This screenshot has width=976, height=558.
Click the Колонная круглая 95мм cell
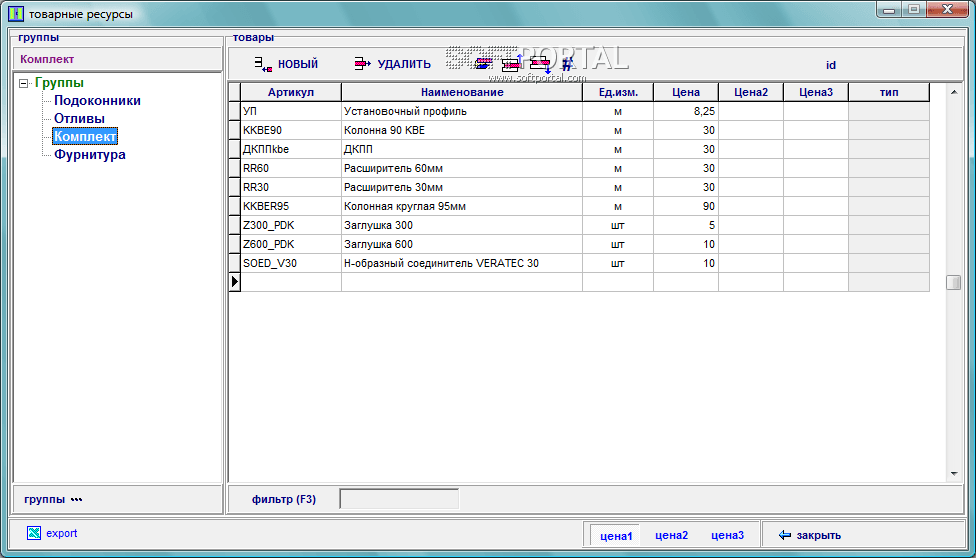click(462, 206)
